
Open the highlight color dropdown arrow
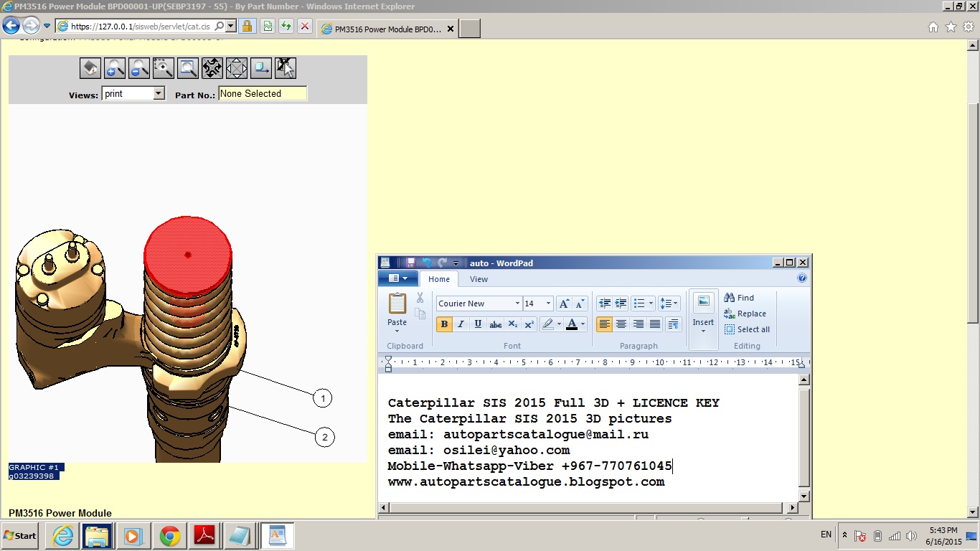click(x=560, y=324)
